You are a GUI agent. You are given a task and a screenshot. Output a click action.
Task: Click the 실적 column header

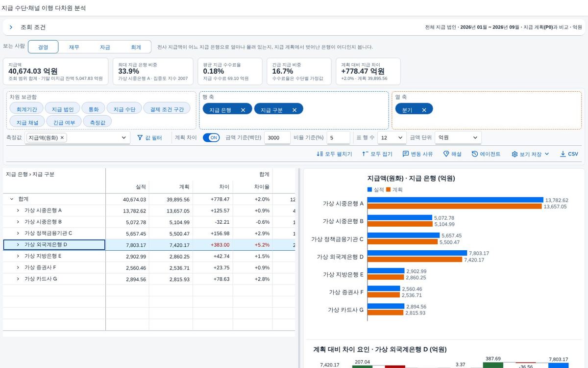point(127,187)
